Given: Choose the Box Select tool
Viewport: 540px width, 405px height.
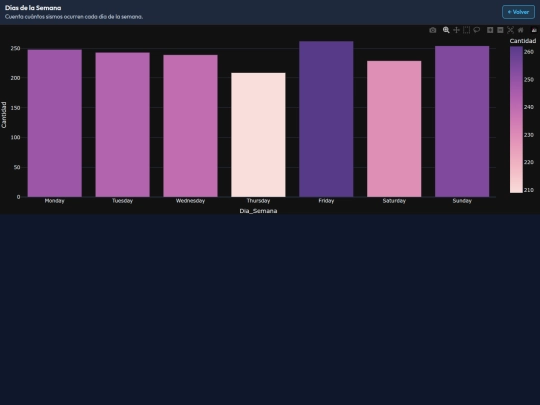Looking at the screenshot, I should [x=466, y=30].
